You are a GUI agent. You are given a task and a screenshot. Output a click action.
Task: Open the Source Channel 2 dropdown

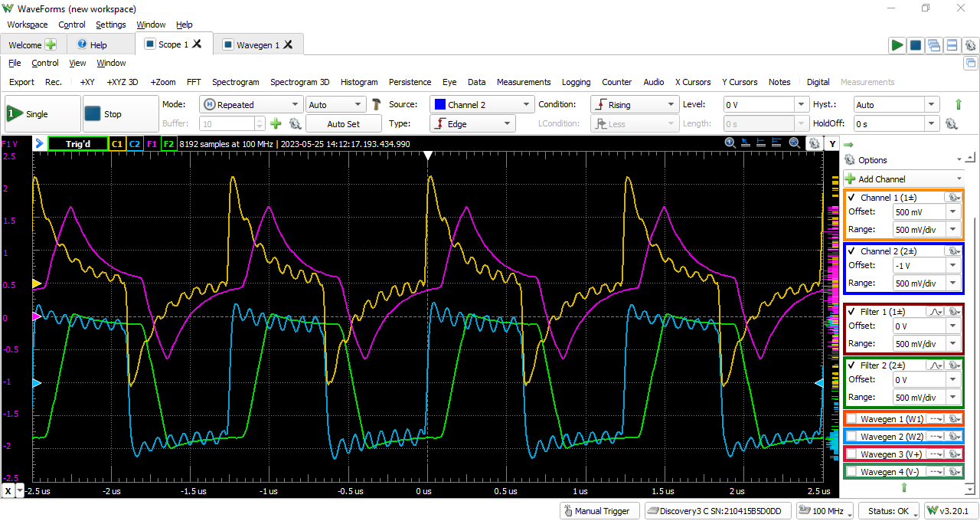[x=481, y=104]
